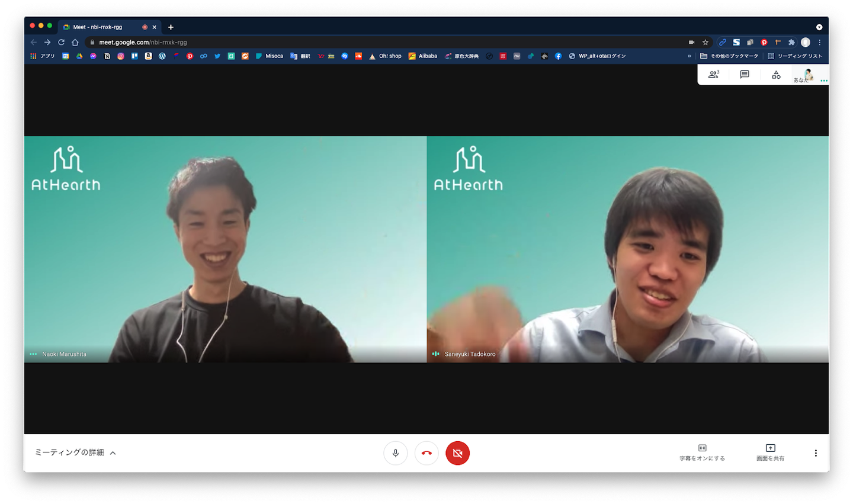The image size is (853, 504).
Task: Expand meeting details (ミーティングの詳細)
Action: tap(75, 452)
